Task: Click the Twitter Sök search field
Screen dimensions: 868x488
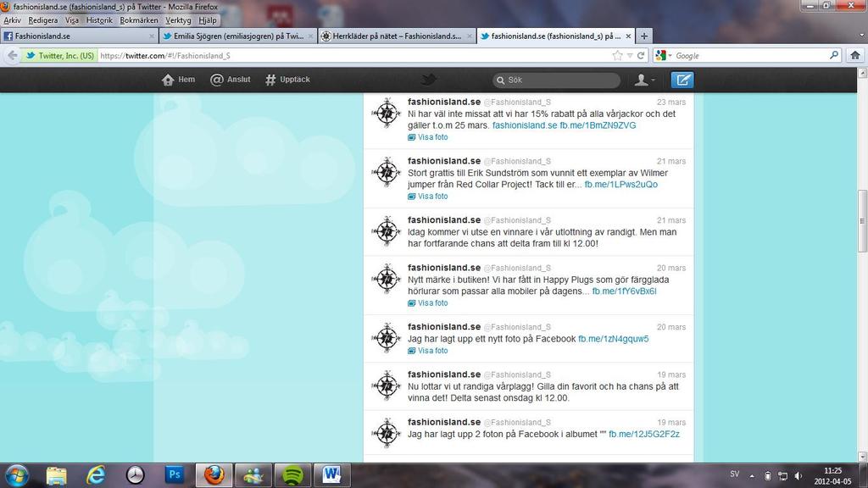Action: point(556,80)
